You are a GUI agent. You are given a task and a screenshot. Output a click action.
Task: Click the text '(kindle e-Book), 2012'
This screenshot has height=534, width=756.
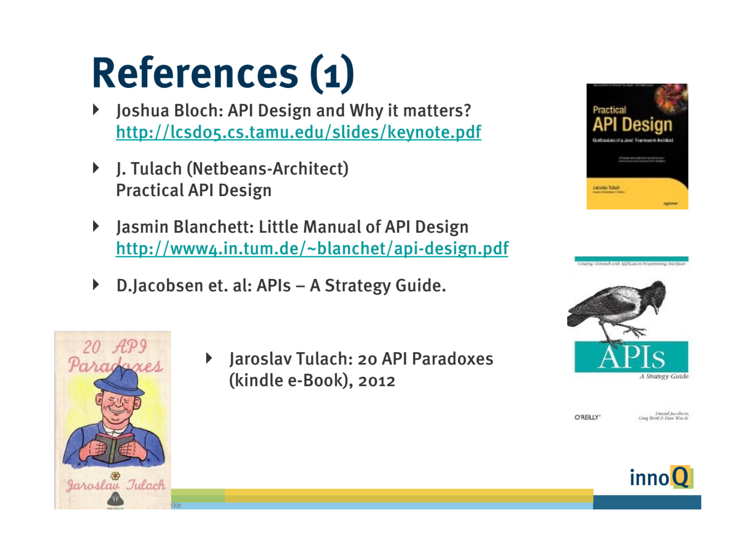(312, 380)
